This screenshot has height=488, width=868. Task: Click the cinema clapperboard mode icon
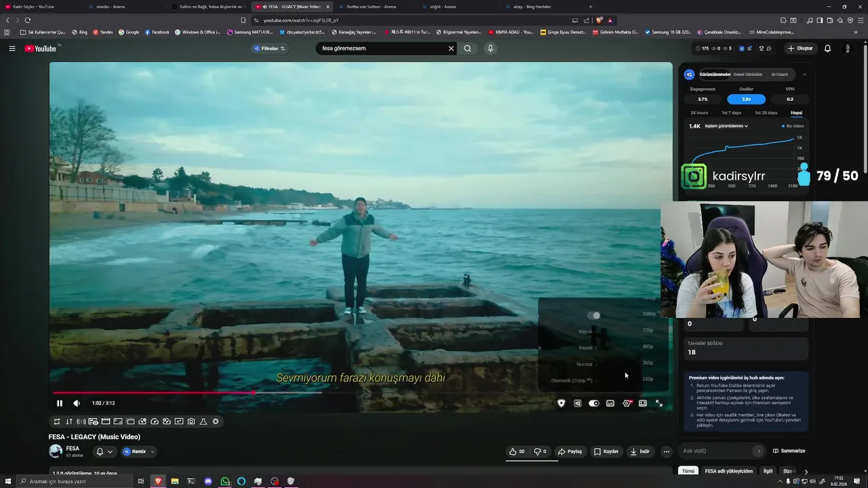[106, 422]
